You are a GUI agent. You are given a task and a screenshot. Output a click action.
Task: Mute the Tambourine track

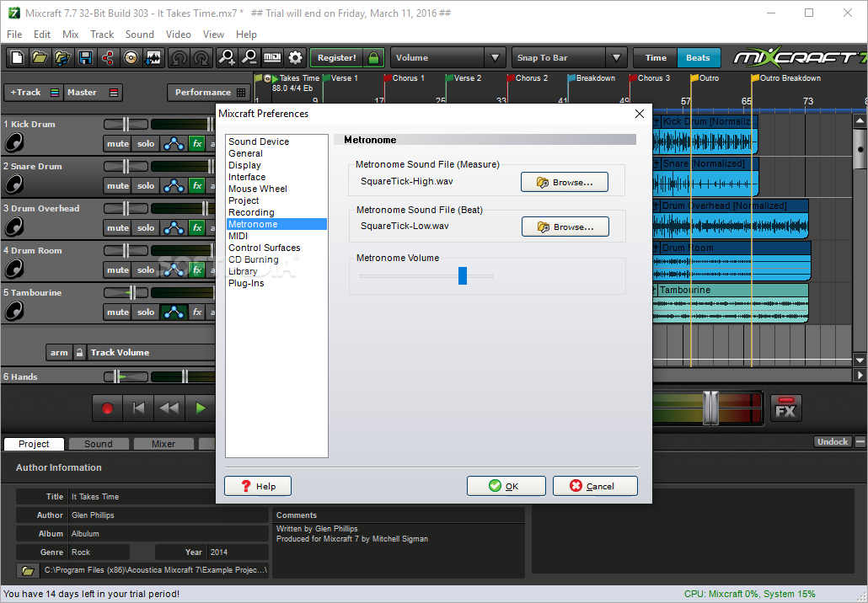point(118,312)
